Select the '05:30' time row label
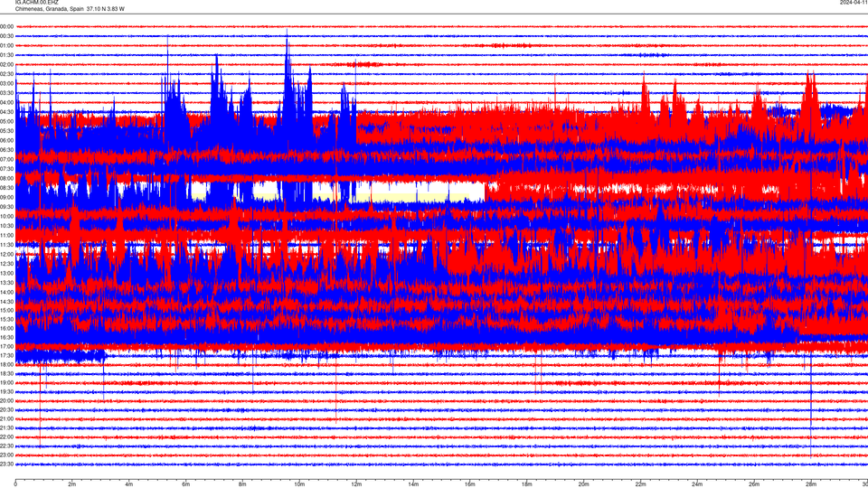Screen dimensions: 868x488 (6, 131)
